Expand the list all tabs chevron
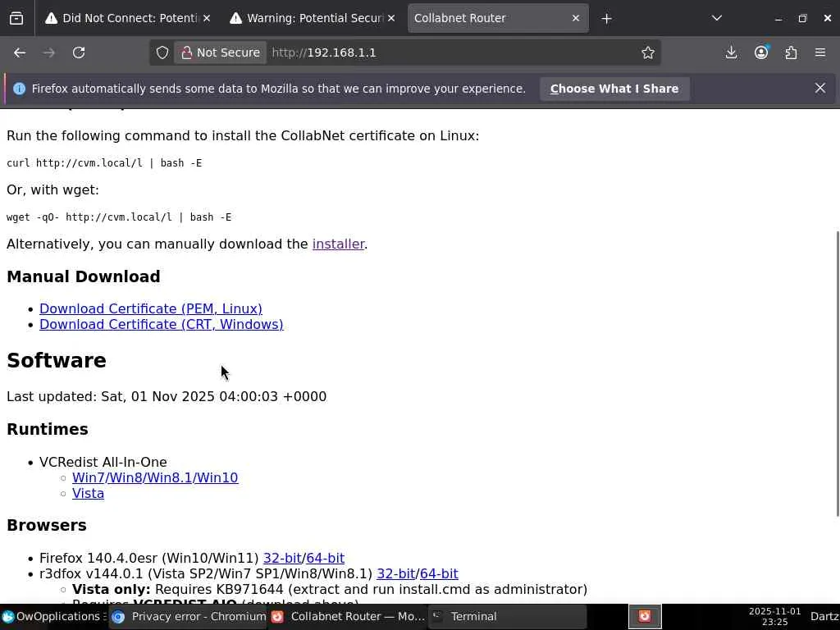Image resolution: width=840 pixels, height=630 pixels. pyautogui.click(x=717, y=18)
